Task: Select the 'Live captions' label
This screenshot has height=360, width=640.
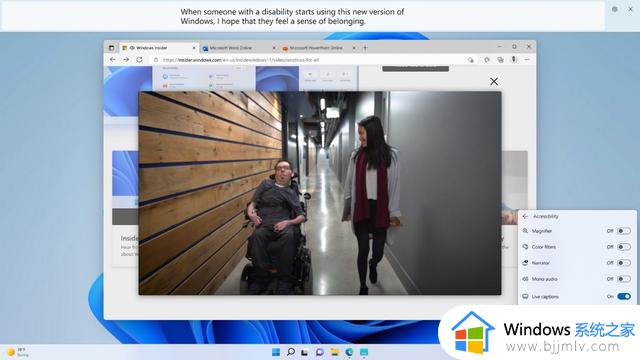Action: (x=545, y=297)
